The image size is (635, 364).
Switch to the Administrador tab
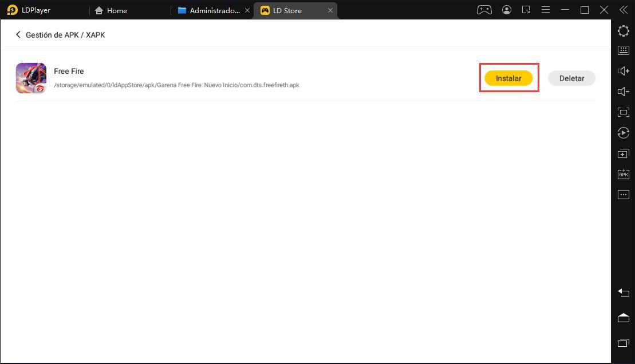point(209,10)
